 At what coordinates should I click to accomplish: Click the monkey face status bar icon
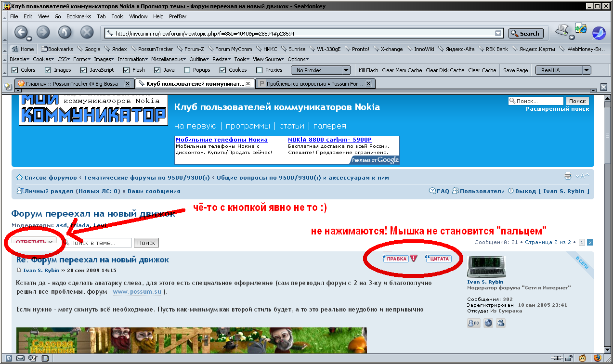[x=583, y=358]
